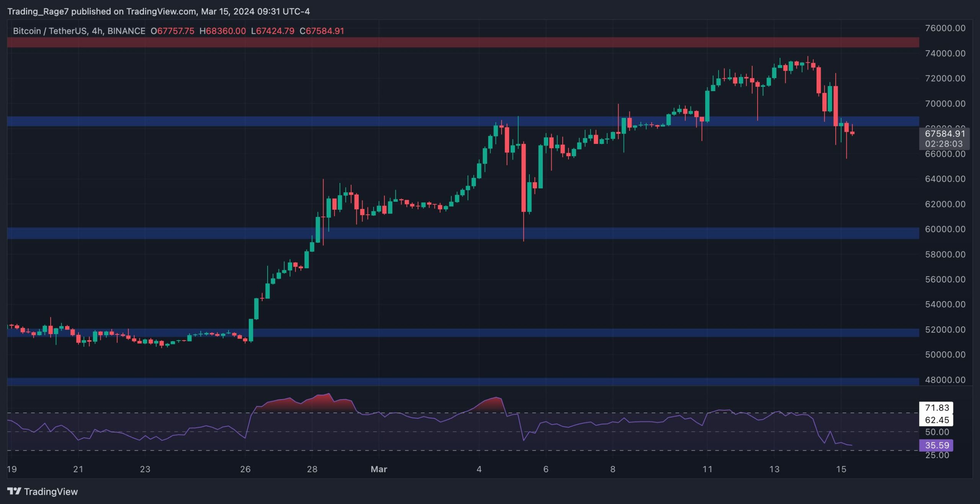
Task: Click the RSI value label 62.45
Action: (x=937, y=420)
